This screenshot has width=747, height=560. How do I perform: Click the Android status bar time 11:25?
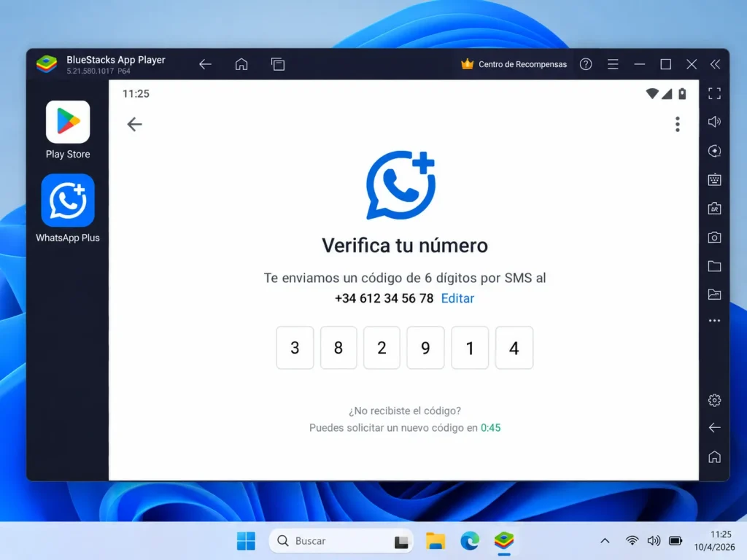[x=136, y=94]
